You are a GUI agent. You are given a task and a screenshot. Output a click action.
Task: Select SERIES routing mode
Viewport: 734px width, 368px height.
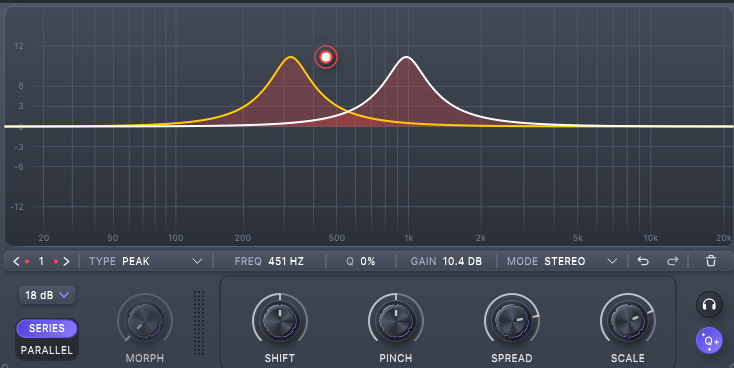47,328
